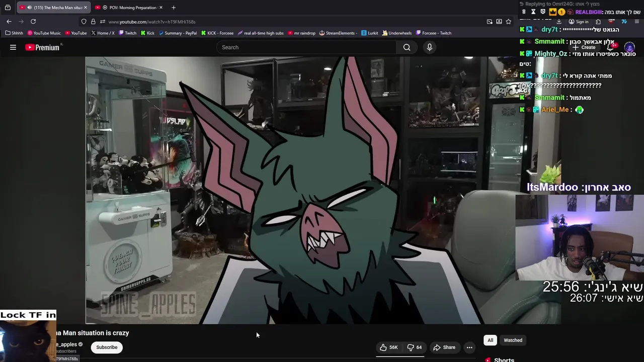This screenshot has height=362, width=644.
Task: Open the Kick bookmark
Action: 147,33
